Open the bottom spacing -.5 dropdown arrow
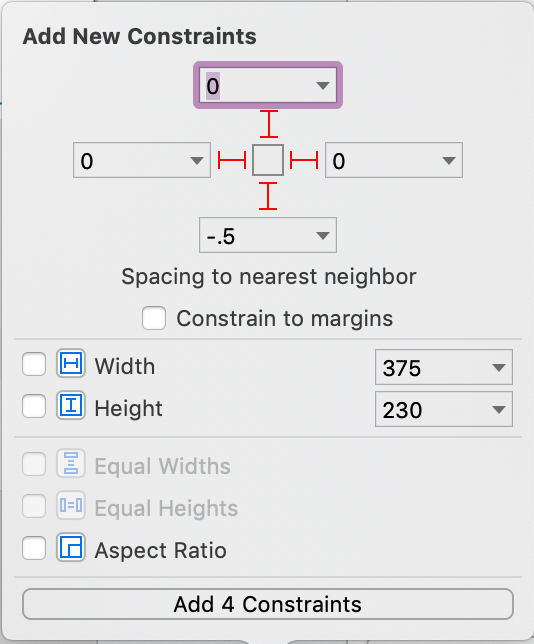The height and width of the screenshot is (644, 534). 323,235
